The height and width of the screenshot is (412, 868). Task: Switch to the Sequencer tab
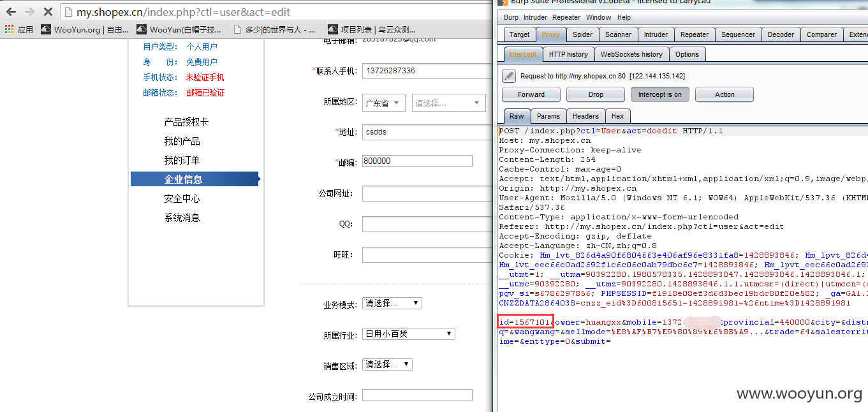(x=737, y=34)
